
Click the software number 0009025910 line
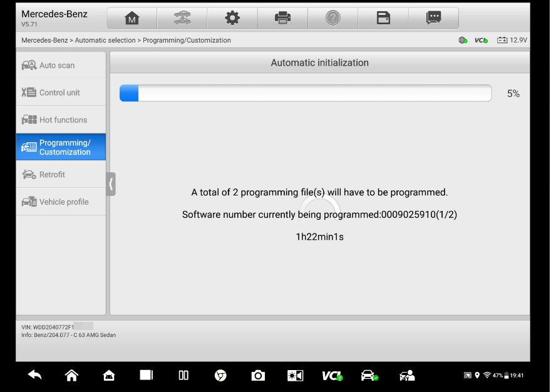[319, 214]
